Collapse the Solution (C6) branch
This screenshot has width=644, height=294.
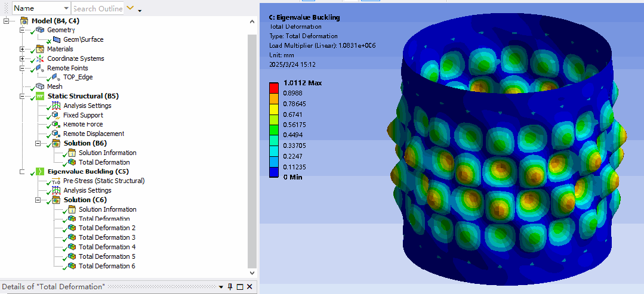[38, 200]
